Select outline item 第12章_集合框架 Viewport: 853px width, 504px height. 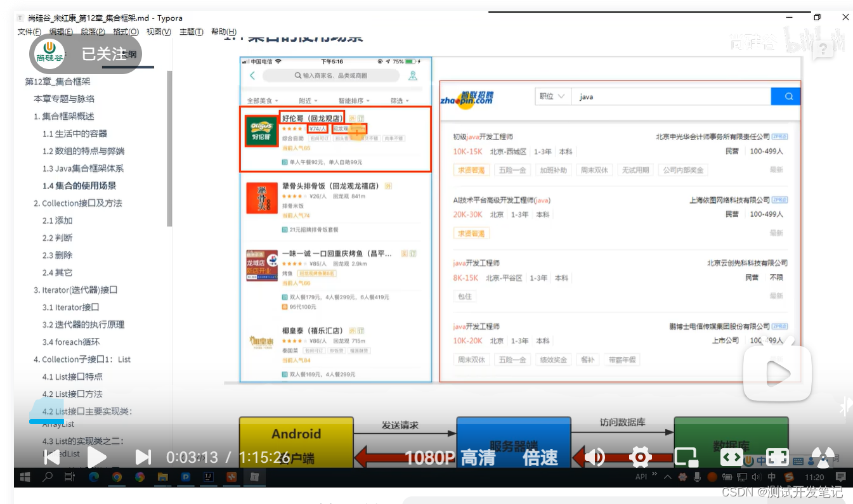click(x=58, y=82)
